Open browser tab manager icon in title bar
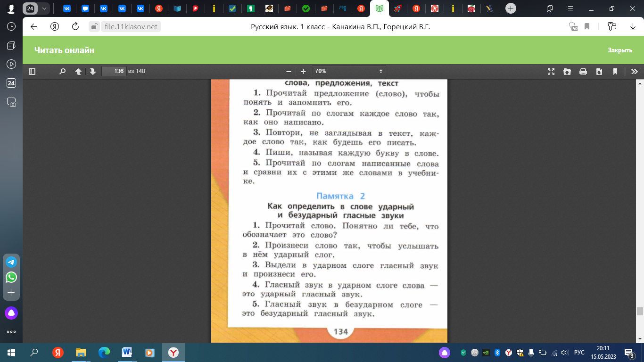This screenshot has height=362, width=644. 549,8
